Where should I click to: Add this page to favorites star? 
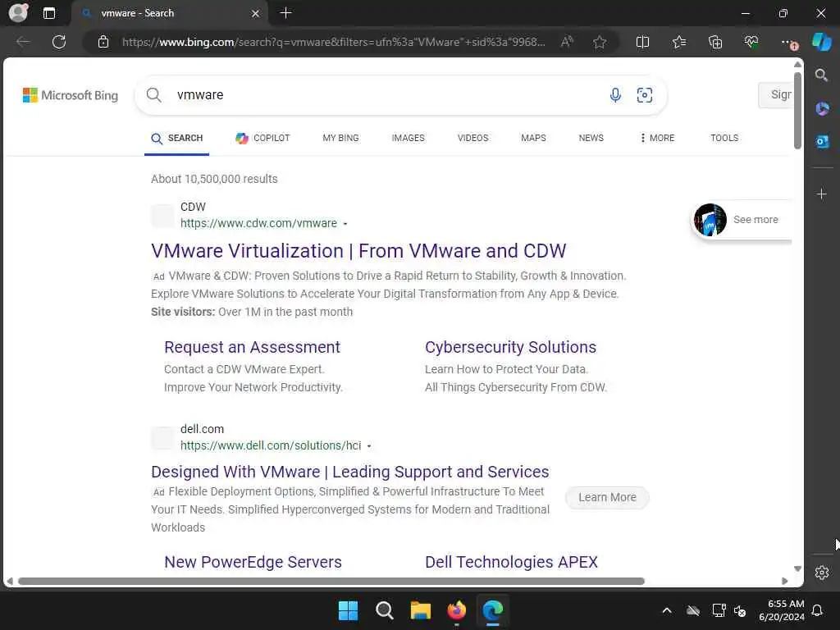pyautogui.click(x=600, y=42)
